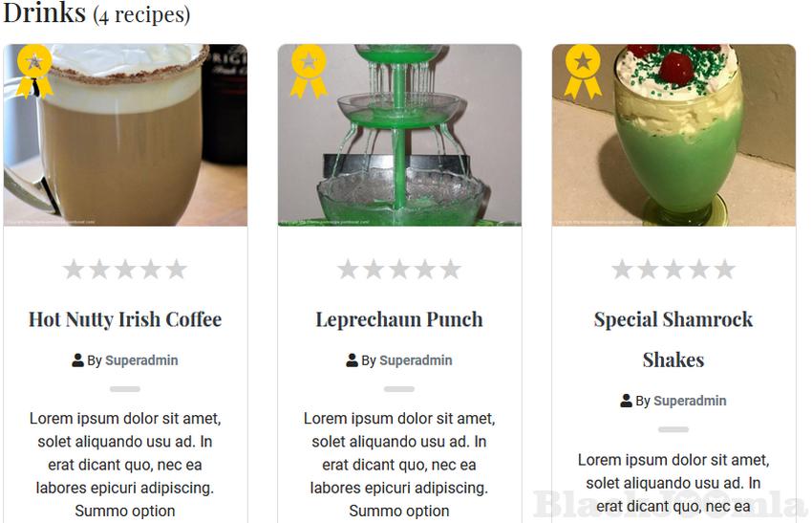812x523 pixels.
Task: Rate Leprechaun Punch one star
Action: [x=348, y=269]
